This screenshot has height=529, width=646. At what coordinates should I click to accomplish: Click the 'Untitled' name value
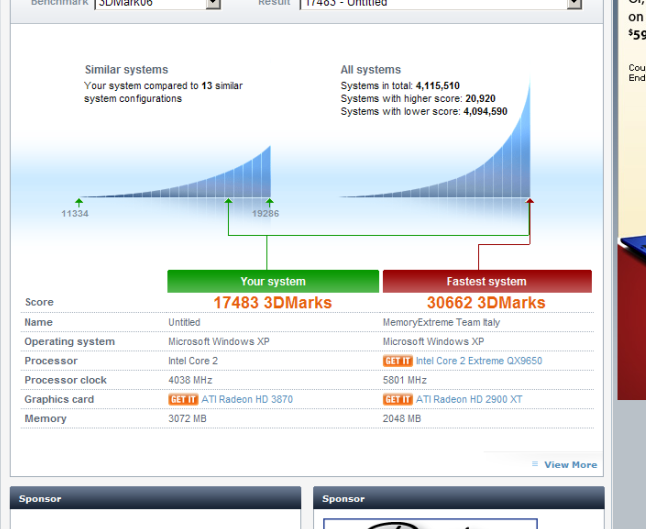[184, 322]
